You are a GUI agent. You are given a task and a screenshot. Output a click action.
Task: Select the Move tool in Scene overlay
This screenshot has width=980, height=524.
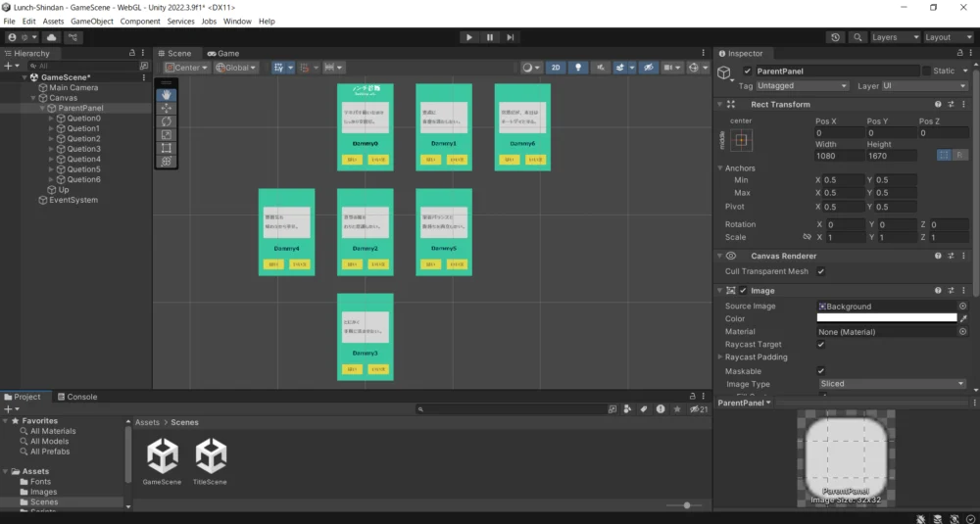pyautogui.click(x=166, y=108)
